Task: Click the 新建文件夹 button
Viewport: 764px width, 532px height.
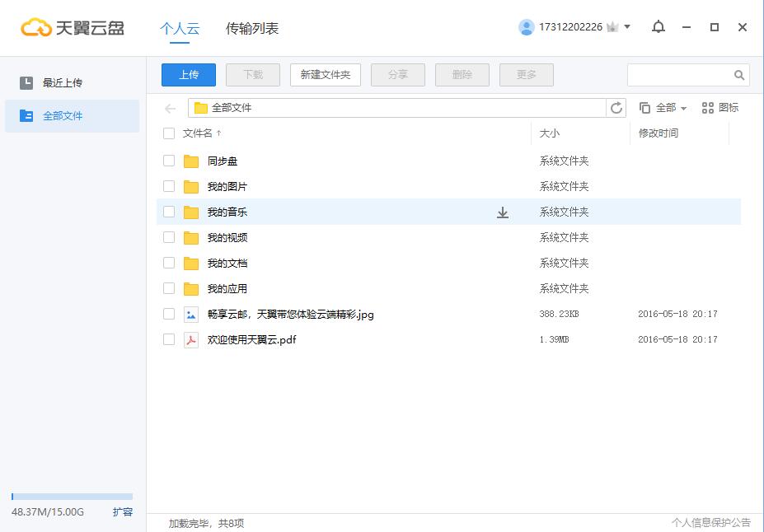Action: click(326, 75)
